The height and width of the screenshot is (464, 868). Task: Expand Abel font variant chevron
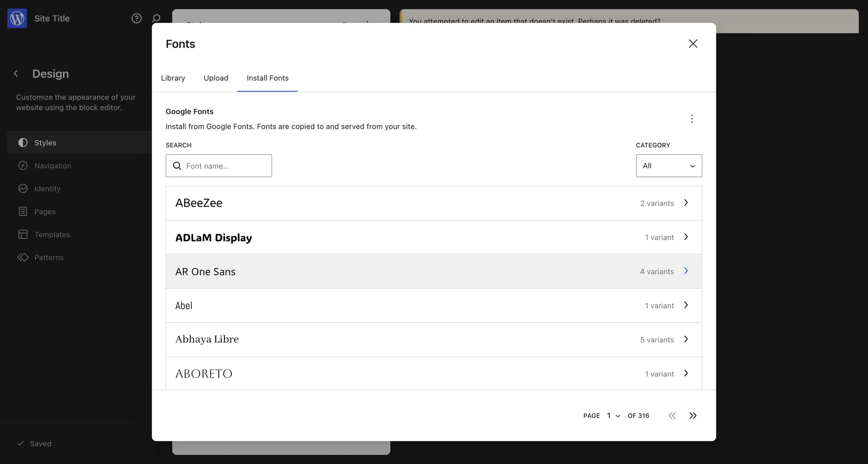tap(686, 305)
